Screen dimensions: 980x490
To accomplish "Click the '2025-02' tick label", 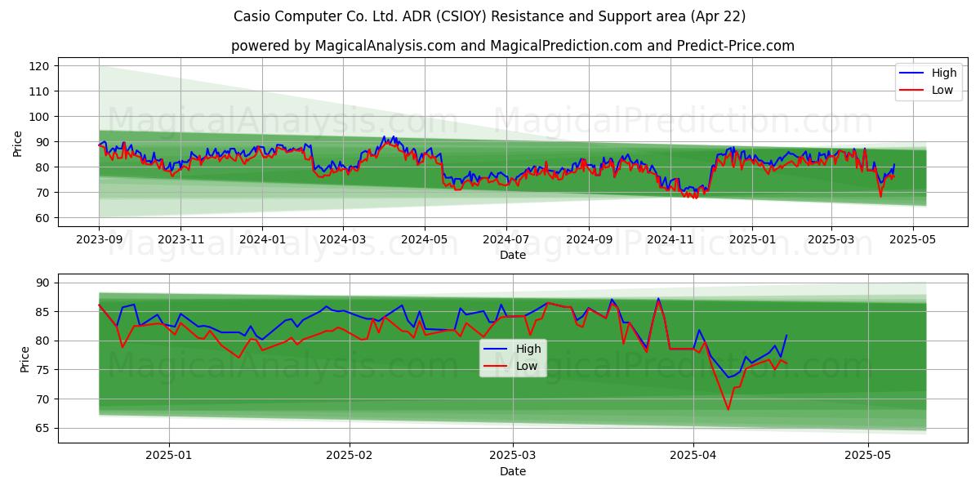I will 350,457.
